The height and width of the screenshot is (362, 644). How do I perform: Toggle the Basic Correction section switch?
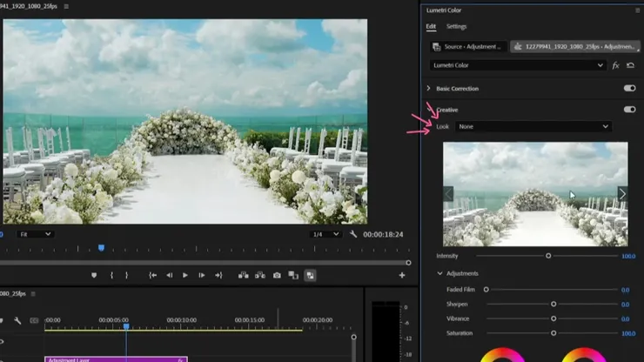pyautogui.click(x=629, y=89)
